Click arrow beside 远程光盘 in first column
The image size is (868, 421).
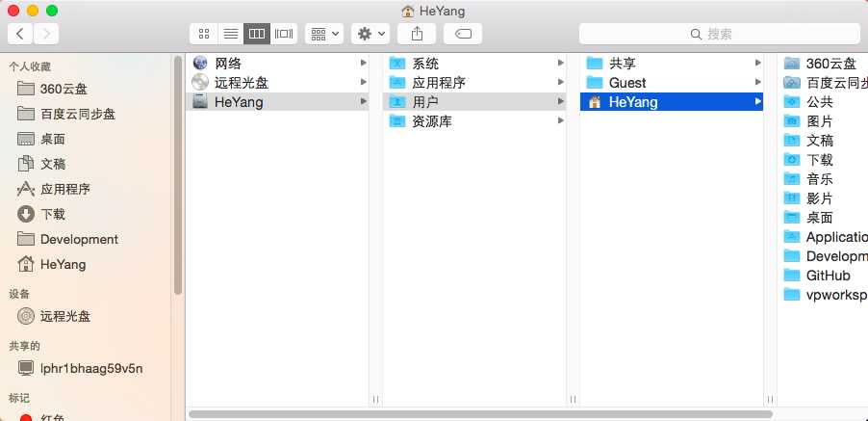(x=363, y=83)
